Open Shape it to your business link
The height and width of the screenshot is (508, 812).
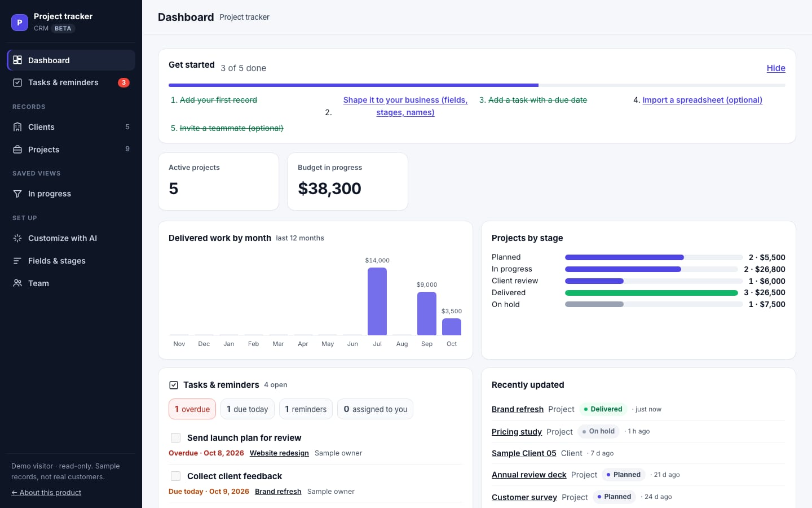(x=405, y=106)
